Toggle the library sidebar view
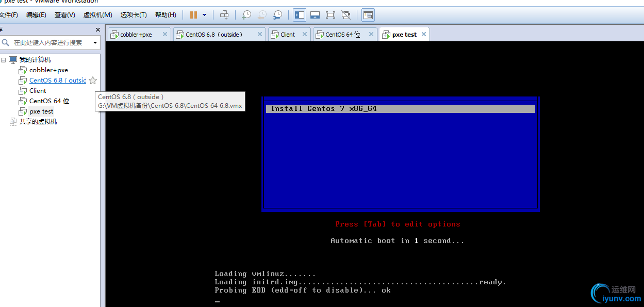Image resolution: width=644 pixels, height=307 pixels. pos(300,15)
